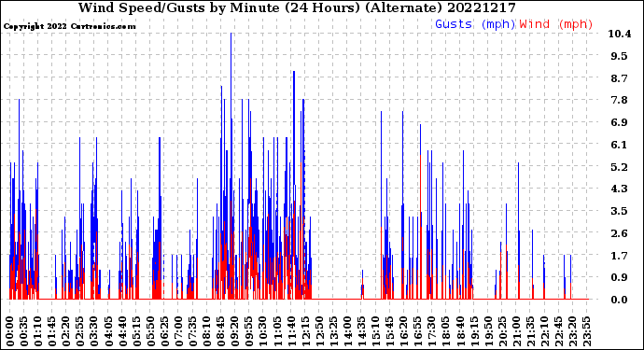This screenshot has height=350, width=644.
Task: Click the 05:50 time axis label
Action: pyautogui.click(x=150, y=331)
